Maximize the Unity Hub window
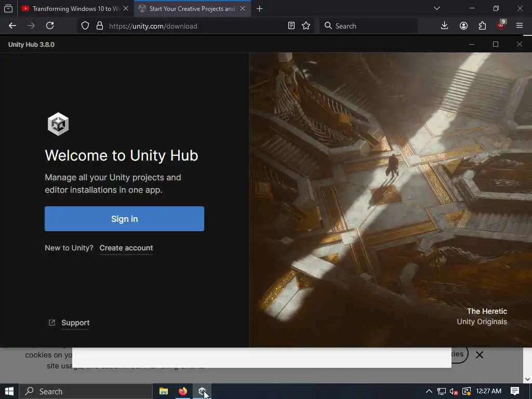 495,45
